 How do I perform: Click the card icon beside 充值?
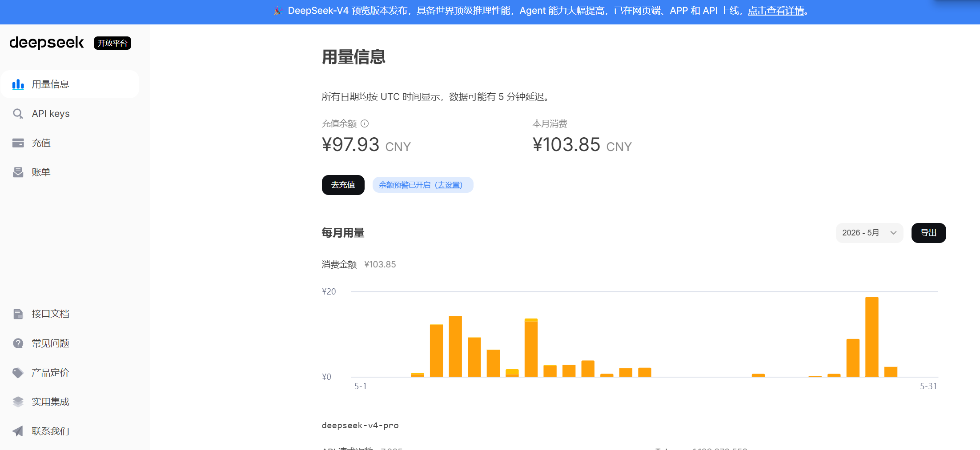(18, 143)
